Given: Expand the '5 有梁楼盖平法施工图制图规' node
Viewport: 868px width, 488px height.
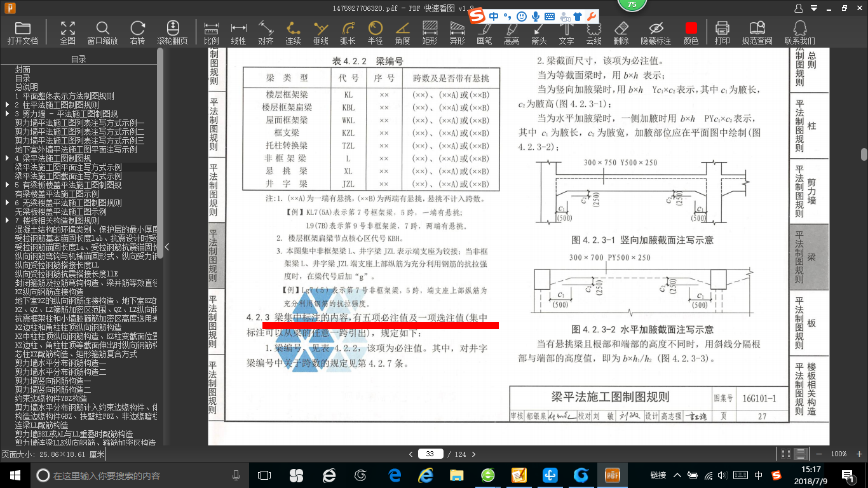Looking at the screenshot, I should pos(7,185).
